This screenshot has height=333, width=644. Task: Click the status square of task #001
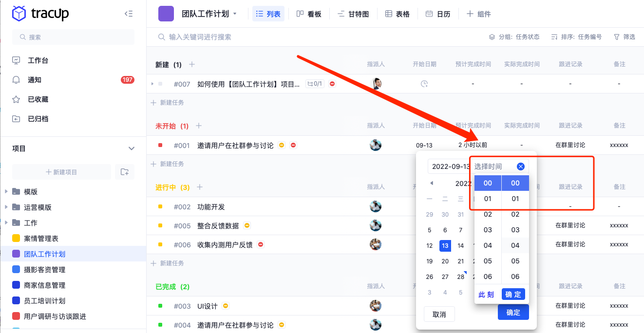tap(160, 145)
